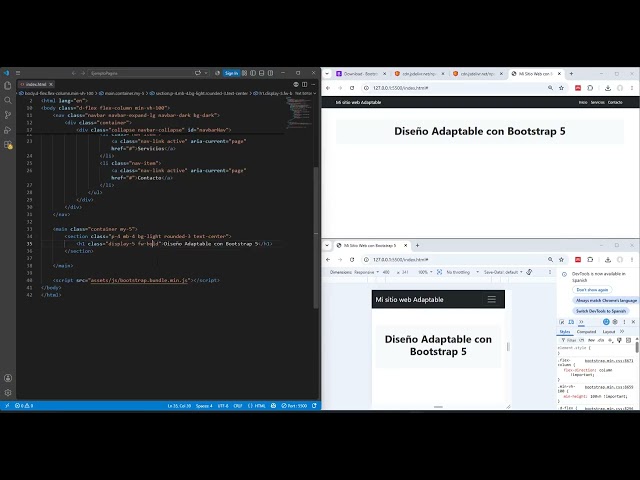Click the red extension icon in bottom Chrome toolbar
Image resolution: width=640 pixels, height=480 pixels.
tap(578, 260)
